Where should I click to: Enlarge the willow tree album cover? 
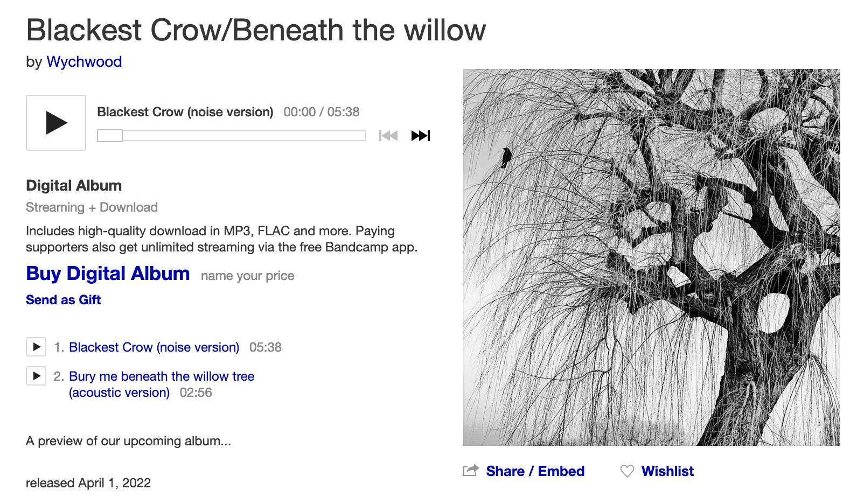pyautogui.click(x=651, y=257)
